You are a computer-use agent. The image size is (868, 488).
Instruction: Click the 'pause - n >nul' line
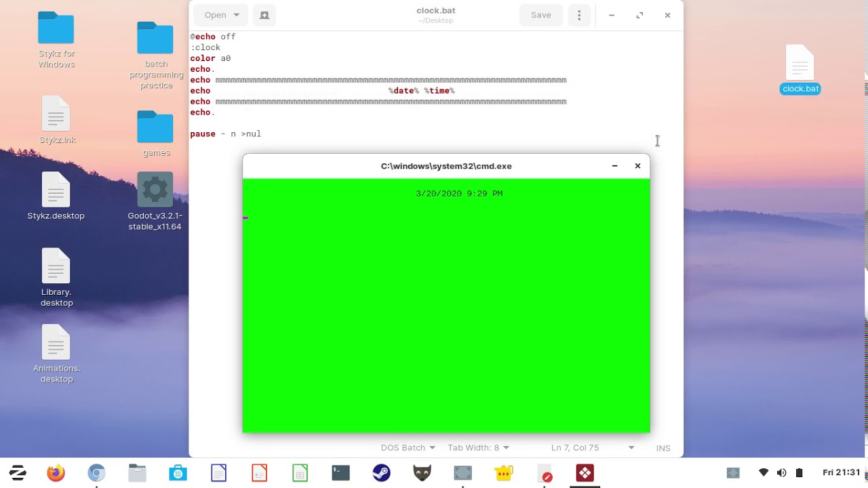tap(226, 134)
